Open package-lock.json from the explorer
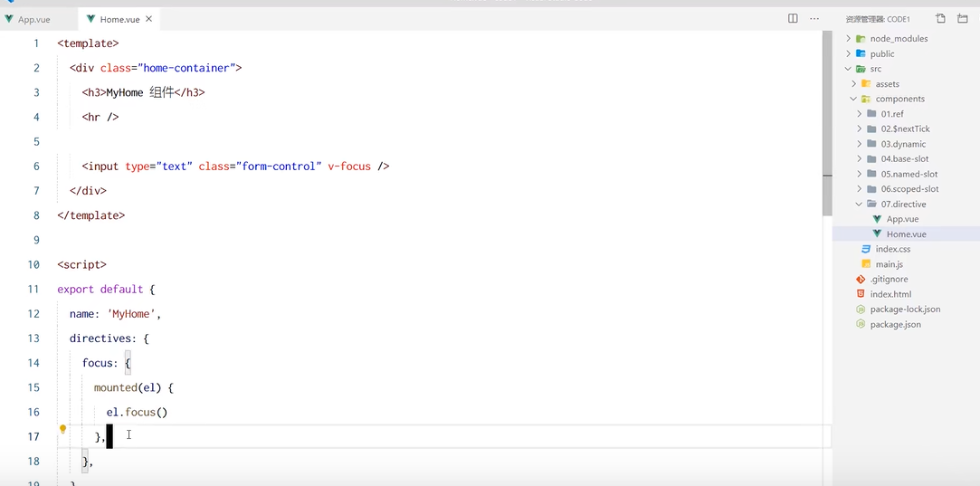980x486 pixels. pos(905,309)
